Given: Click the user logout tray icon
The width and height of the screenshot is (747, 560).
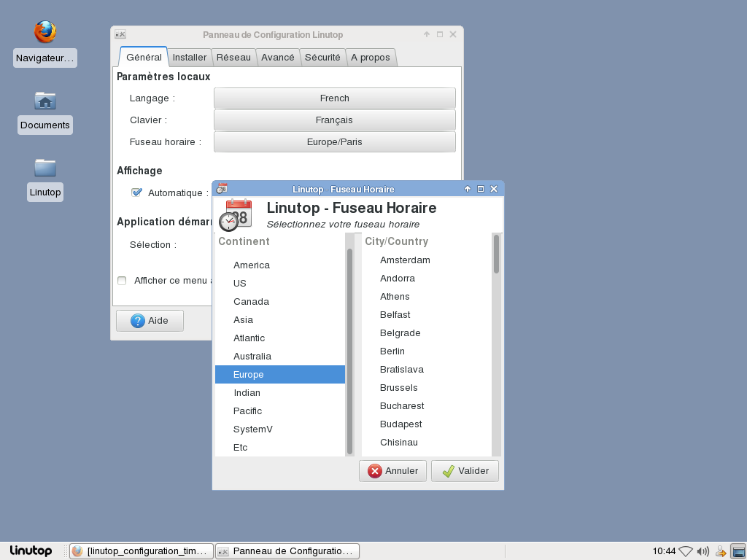Looking at the screenshot, I should 721,551.
